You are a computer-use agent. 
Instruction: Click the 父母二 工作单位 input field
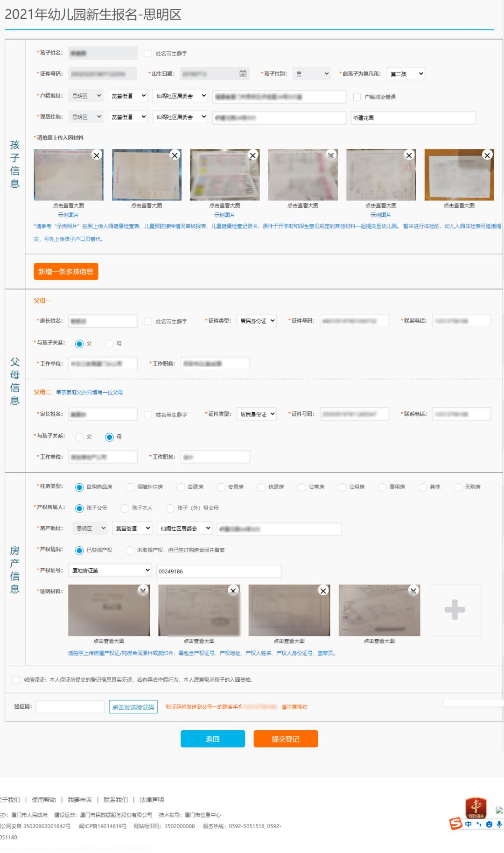point(103,457)
